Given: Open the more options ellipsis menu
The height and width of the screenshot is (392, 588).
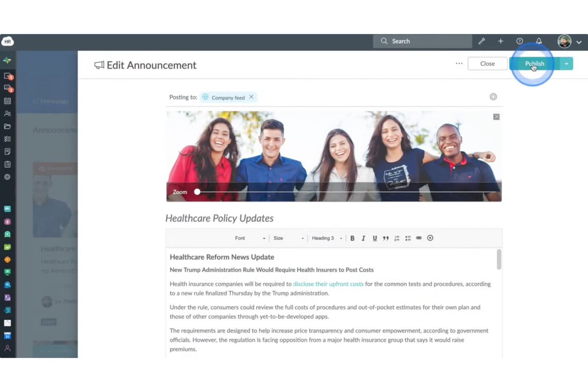Looking at the screenshot, I should pos(459,64).
